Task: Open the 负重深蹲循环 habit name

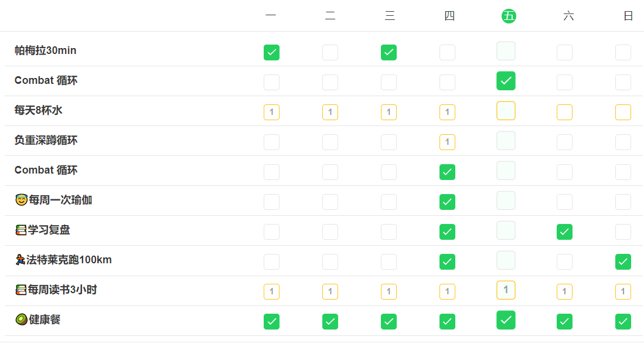Action: tap(46, 140)
